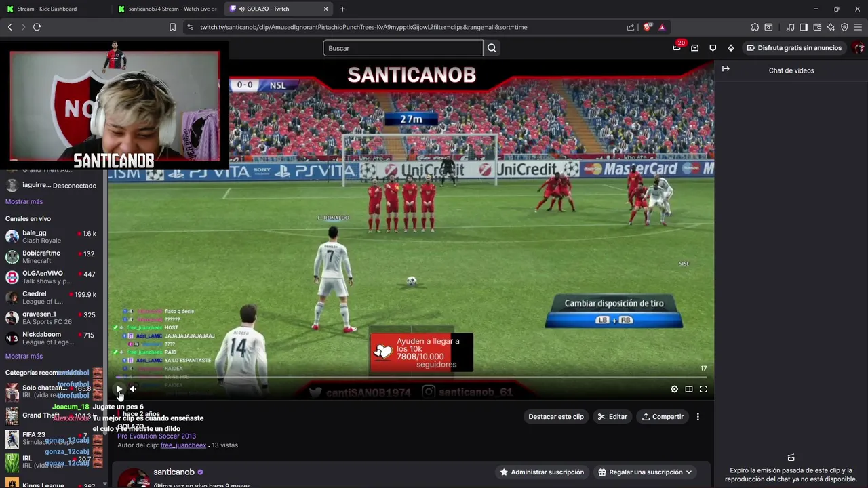Viewport: 868px width, 488px height.
Task: Switch to santicanob74 Stream Kick tab
Action: click(x=167, y=9)
